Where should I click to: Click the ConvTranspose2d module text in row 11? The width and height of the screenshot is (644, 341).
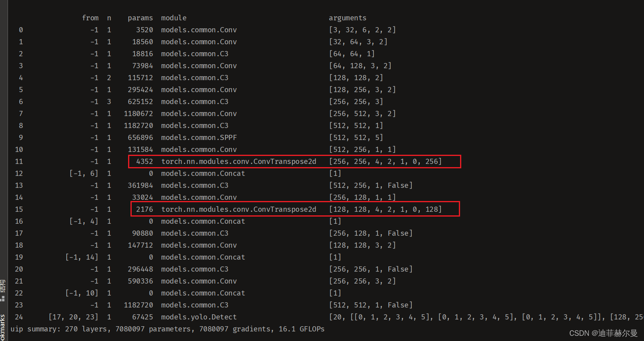tap(239, 162)
